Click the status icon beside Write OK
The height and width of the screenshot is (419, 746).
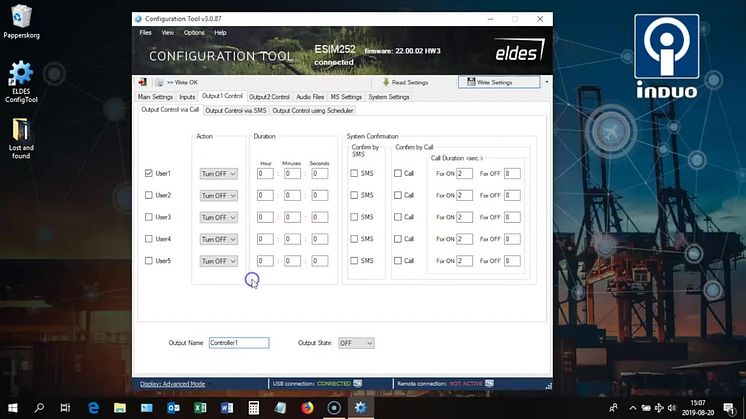(x=159, y=82)
